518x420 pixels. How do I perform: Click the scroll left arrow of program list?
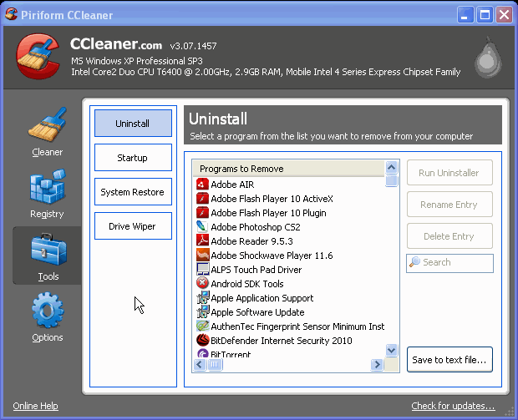[x=200, y=365]
